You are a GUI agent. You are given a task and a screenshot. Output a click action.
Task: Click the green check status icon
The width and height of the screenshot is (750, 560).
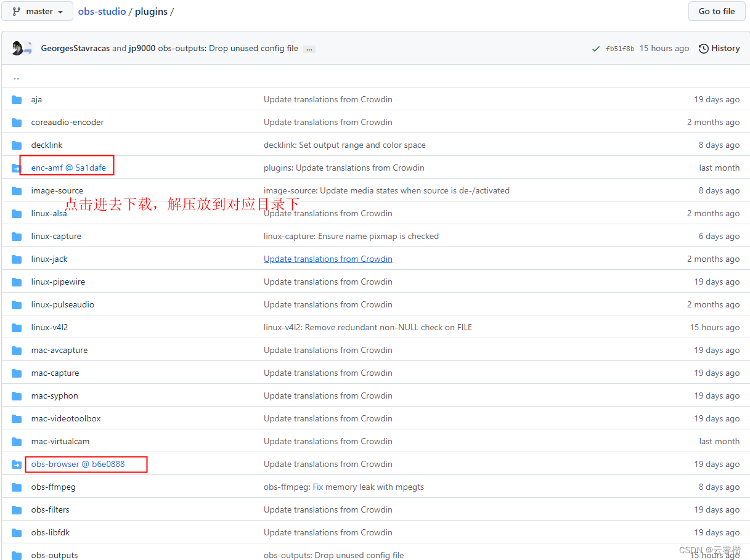[595, 49]
